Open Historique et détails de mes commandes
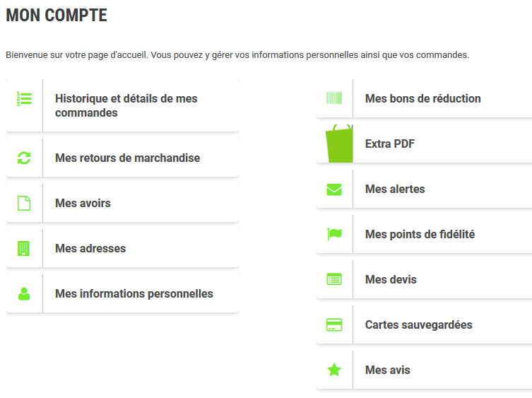This screenshot has width=532, height=398. coord(126,105)
